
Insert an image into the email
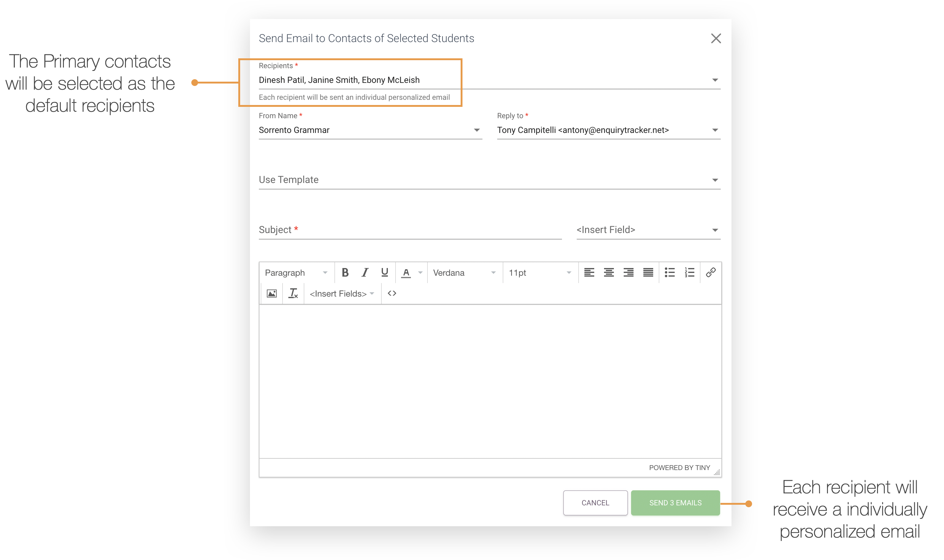(271, 294)
